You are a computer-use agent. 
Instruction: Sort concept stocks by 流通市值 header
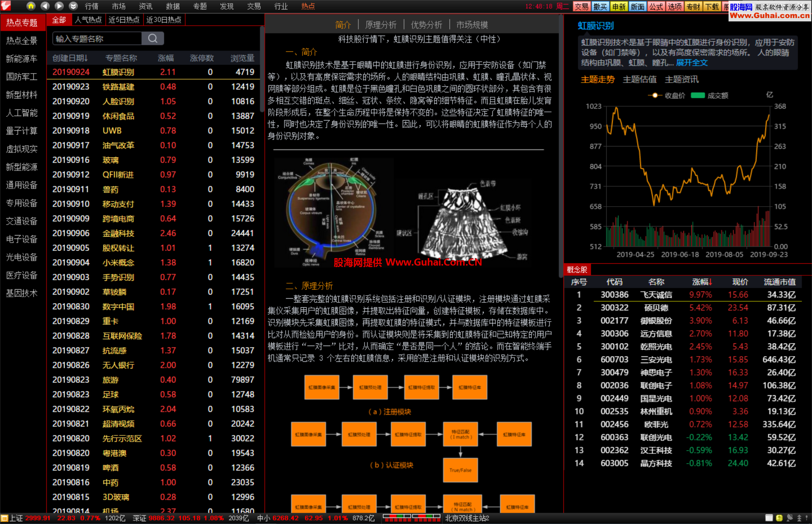pyautogui.click(x=780, y=282)
